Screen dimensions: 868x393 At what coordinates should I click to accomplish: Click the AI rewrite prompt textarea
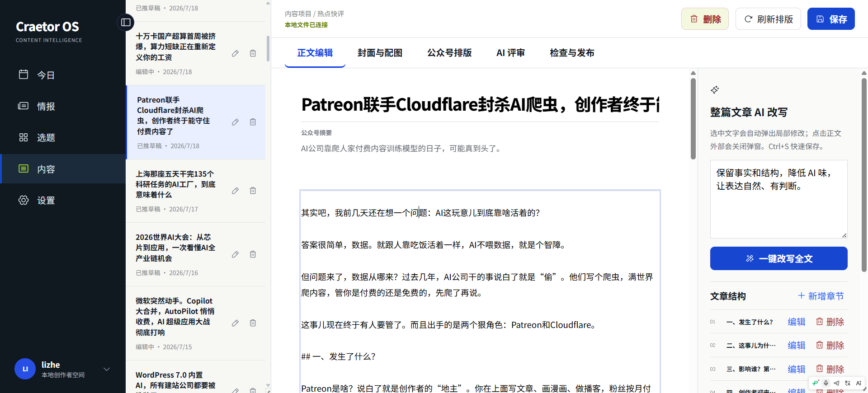tap(778, 199)
